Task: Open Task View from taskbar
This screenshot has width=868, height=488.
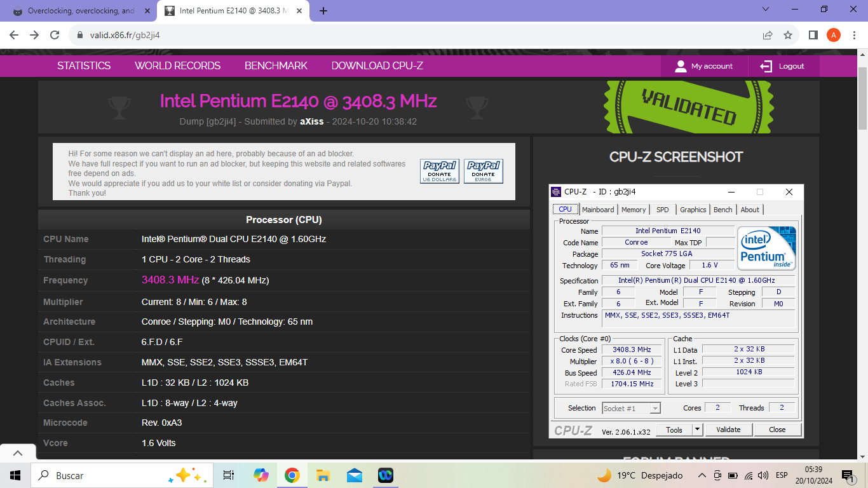Action: (x=229, y=475)
